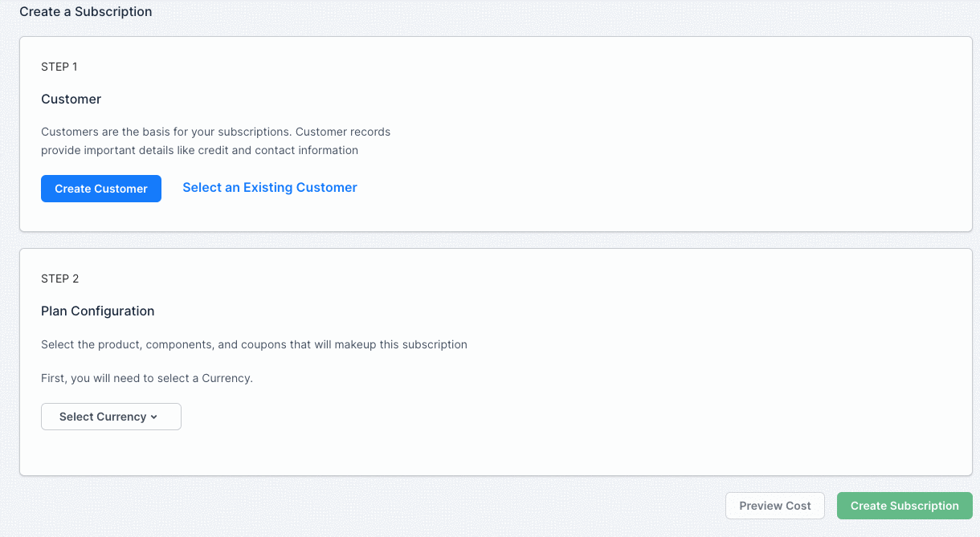
Task: Click the Preview Cost button
Action: pyautogui.click(x=775, y=506)
